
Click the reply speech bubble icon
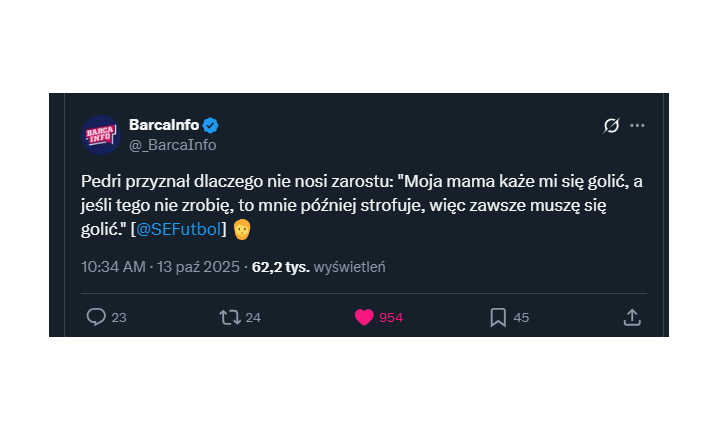point(96,317)
